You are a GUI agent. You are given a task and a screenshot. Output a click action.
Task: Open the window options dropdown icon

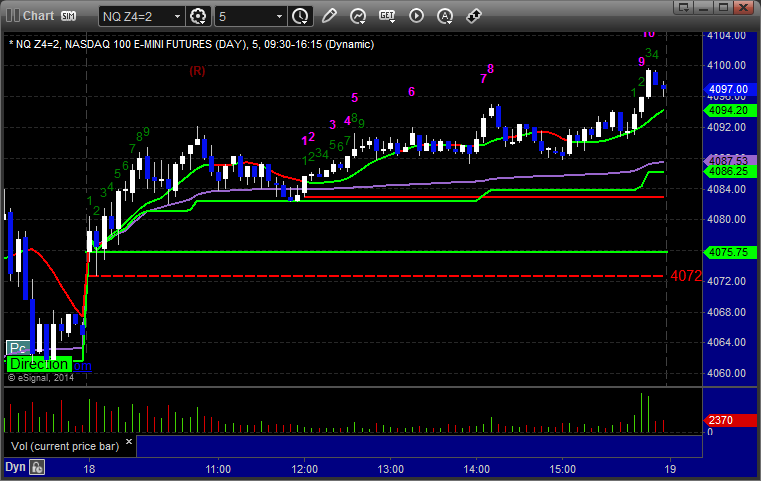point(684,7)
